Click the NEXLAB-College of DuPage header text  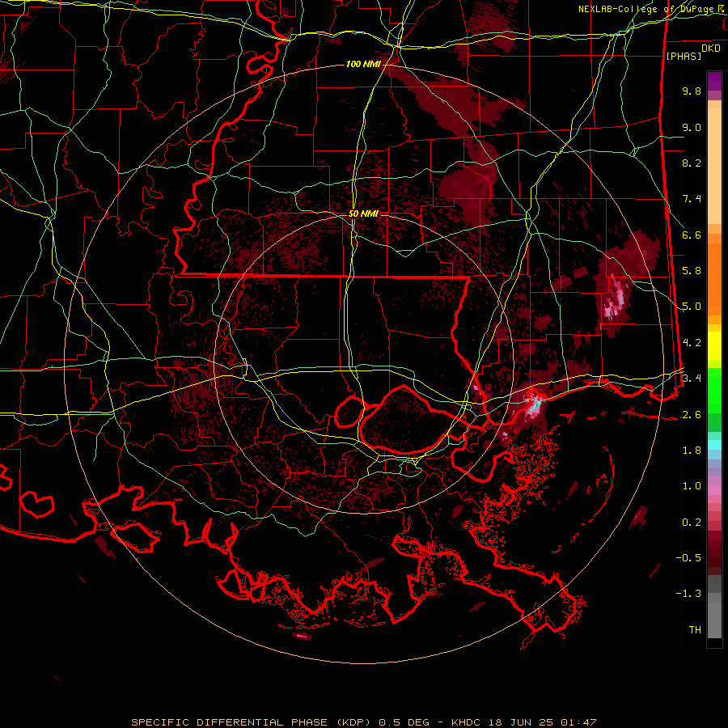652,9
